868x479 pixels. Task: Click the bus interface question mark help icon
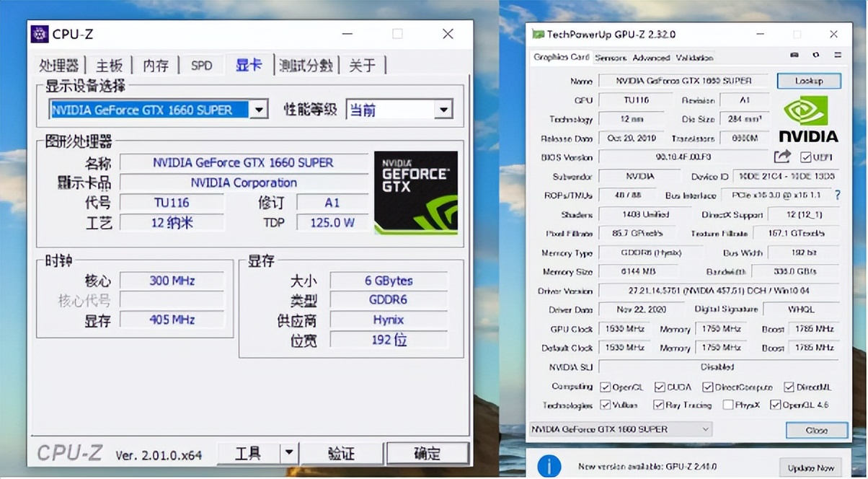click(x=836, y=195)
